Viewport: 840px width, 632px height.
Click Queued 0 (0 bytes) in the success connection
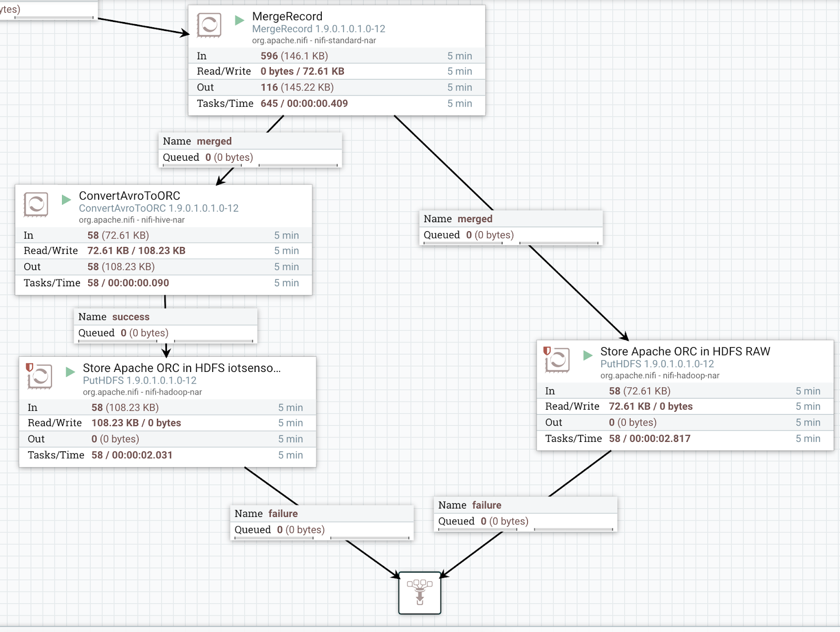[123, 333]
